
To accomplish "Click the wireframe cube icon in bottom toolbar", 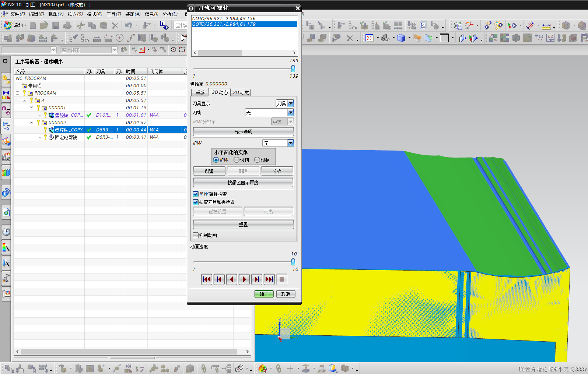I will 239,368.
